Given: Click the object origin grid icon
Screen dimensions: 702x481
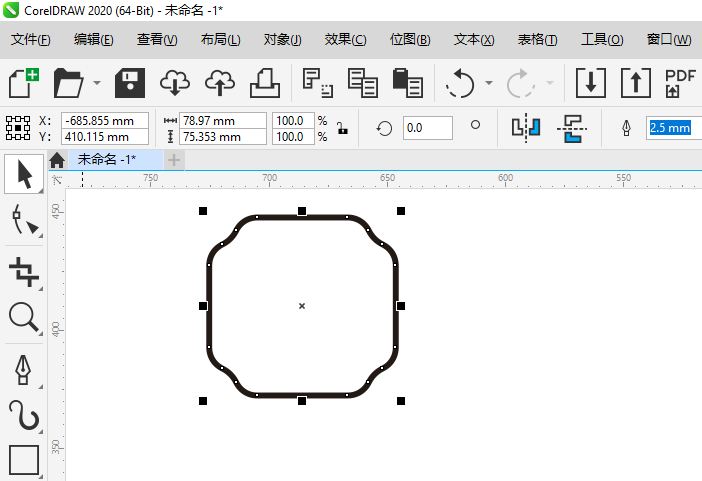Looking at the screenshot, I should (18, 128).
